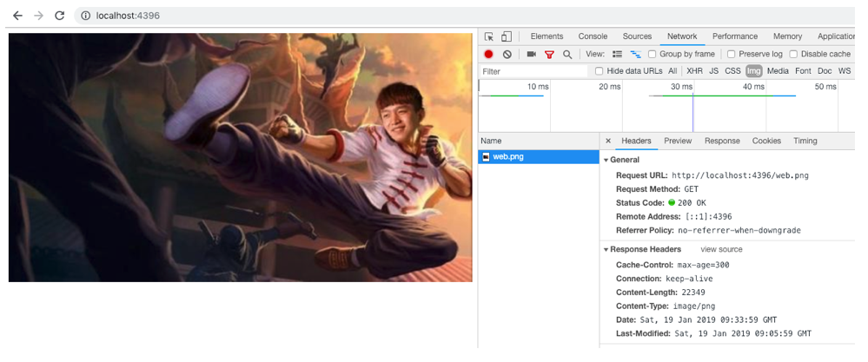Viewport: 868px width, 362px height.
Task: Enable the Hide data URLs checkbox
Action: coord(599,70)
